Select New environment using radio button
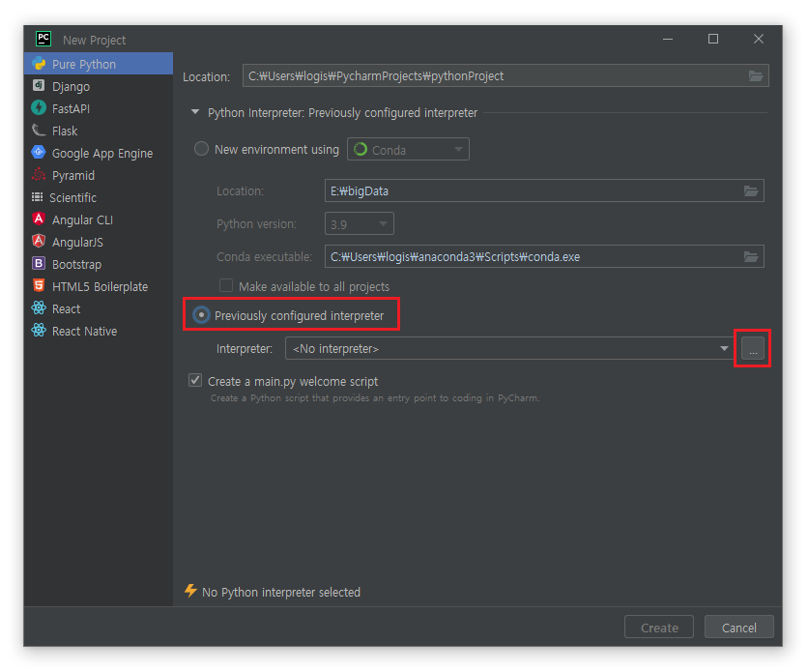Screen dimensions: 808x672 (201, 149)
